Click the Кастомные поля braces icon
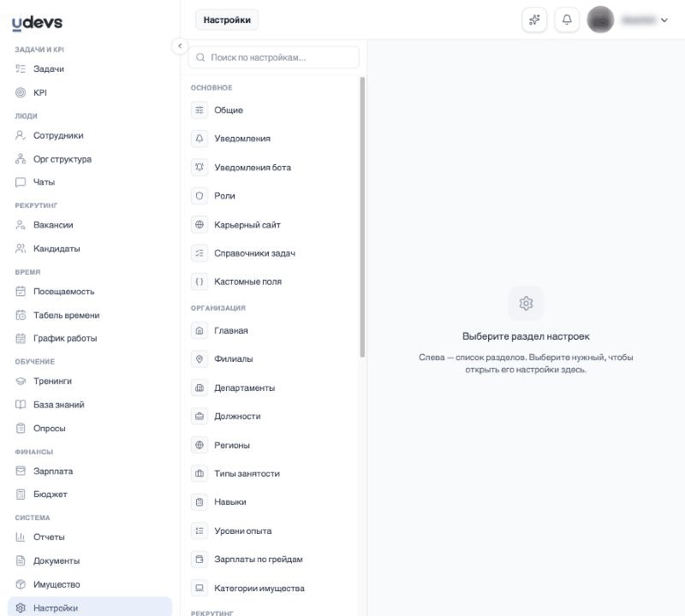Viewport: 685px width, 616px height. 200,281
